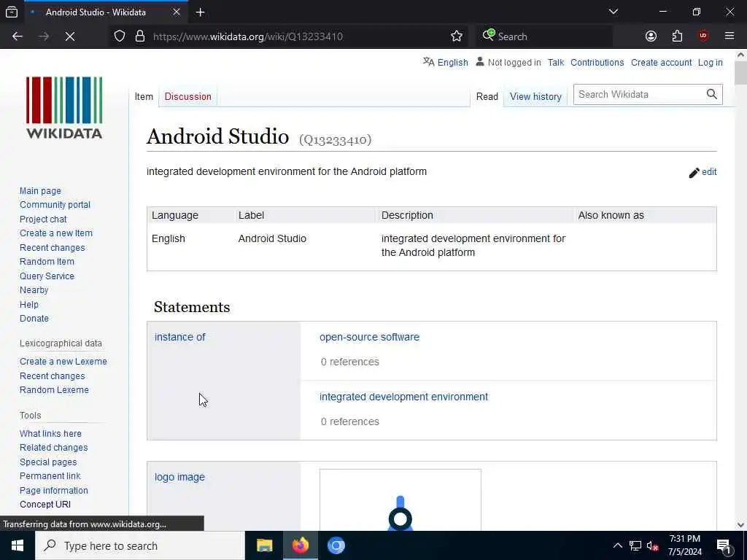Click the Chromium taskbar icon
Viewport: 747px width, 560px height.
click(x=336, y=545)
